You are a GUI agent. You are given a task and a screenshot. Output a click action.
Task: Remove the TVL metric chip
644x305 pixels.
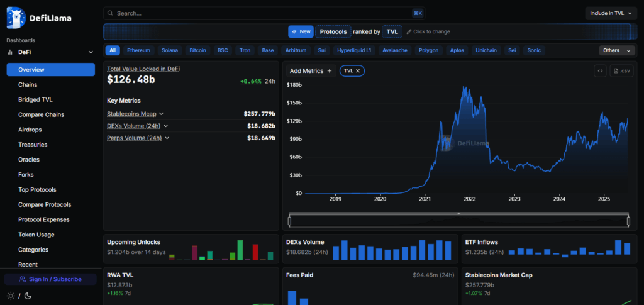[358, 71]
